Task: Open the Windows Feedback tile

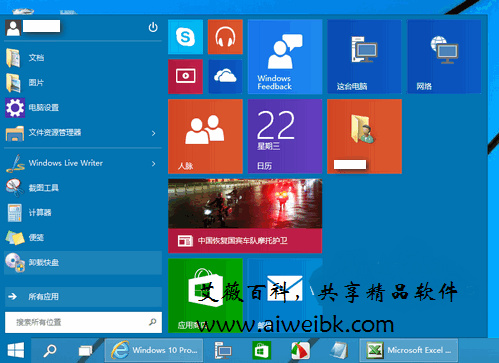Action: pos(285,57)
